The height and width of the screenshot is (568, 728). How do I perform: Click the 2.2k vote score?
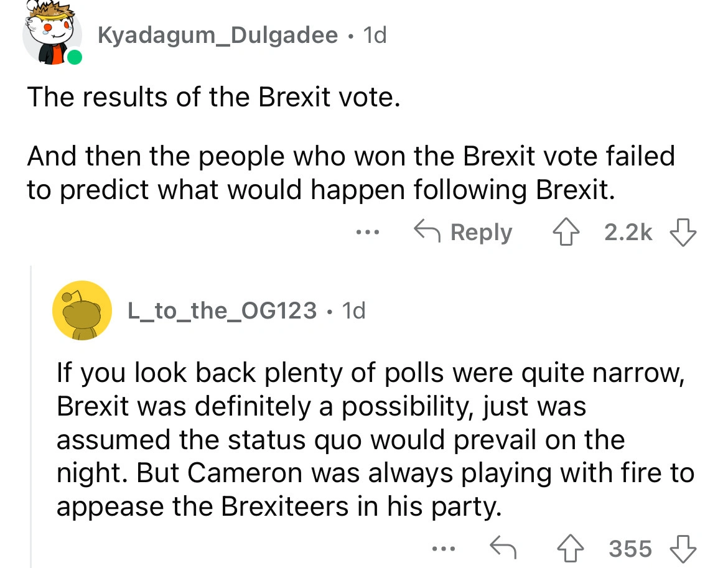click(628, 233)
